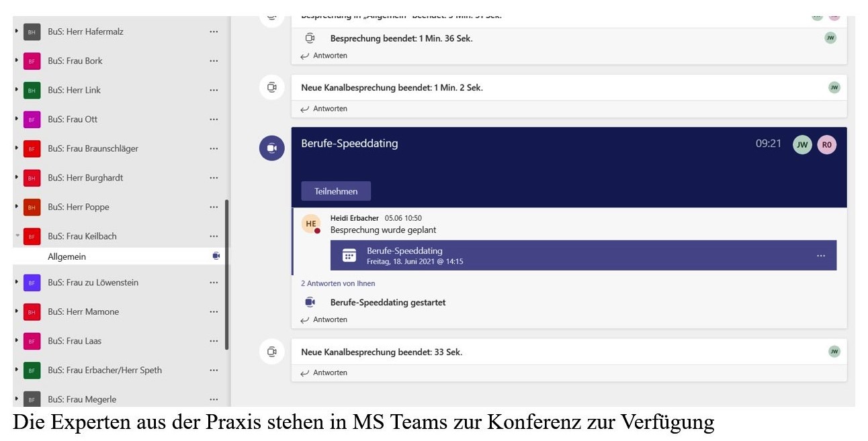Open the BuS: Frau Erbacher/Herr Speth team
The width and height of the screenshot is (868, 441).
click(105, 370)
